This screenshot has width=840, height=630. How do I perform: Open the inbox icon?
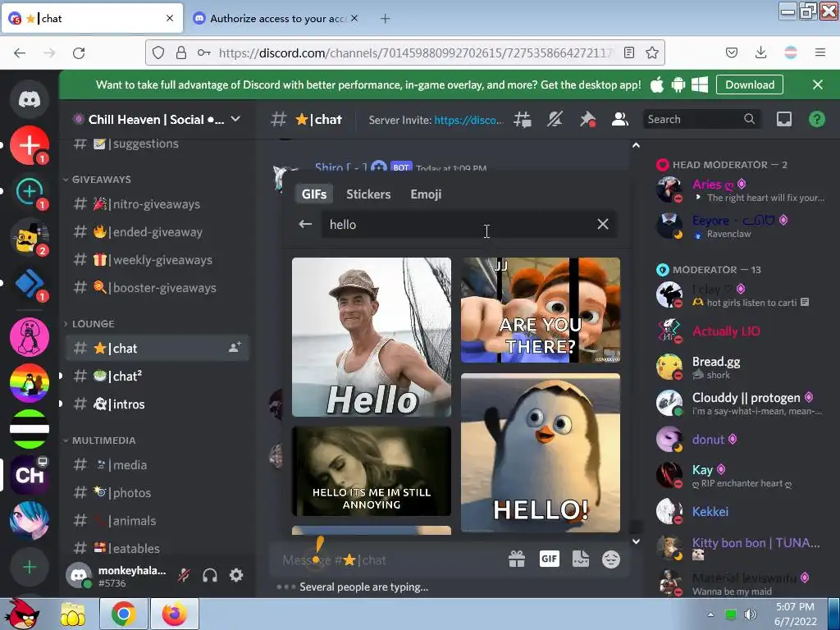point(784,120)
